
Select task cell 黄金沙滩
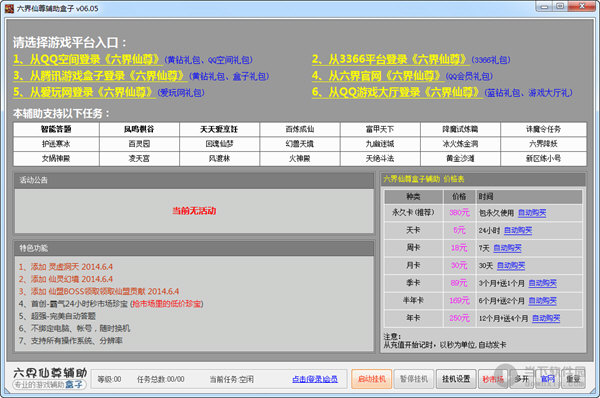pyautogui.click(x=460, y=158)
